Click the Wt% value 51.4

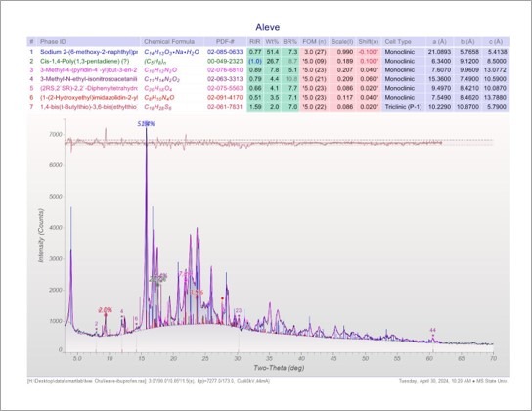click(273, 52)
